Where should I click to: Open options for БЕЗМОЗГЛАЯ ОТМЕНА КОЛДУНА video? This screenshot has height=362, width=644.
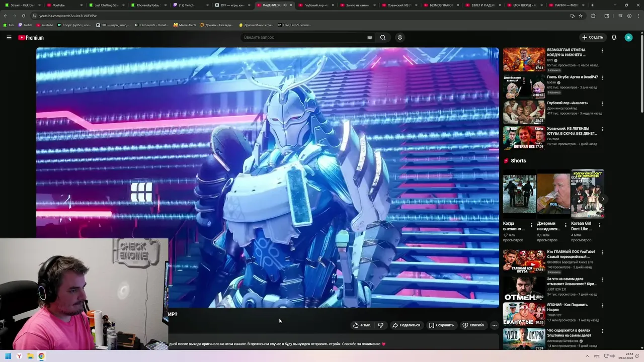[x=602, y=50]
